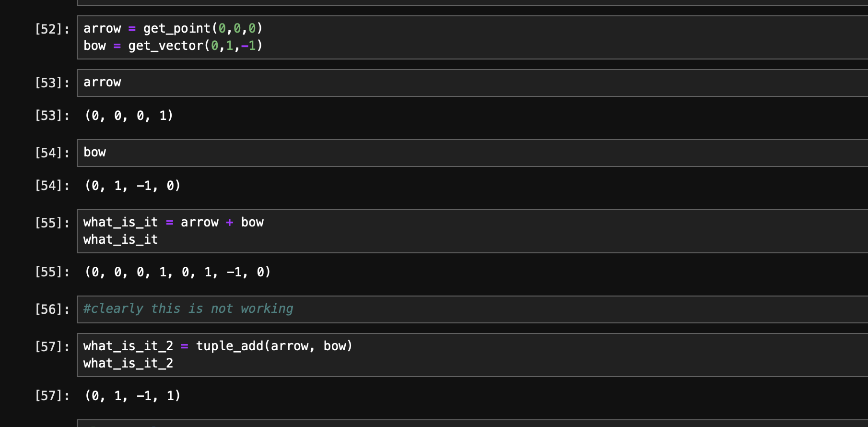Click the standalone "what_is_it_2" line

(x=128, y=364)
